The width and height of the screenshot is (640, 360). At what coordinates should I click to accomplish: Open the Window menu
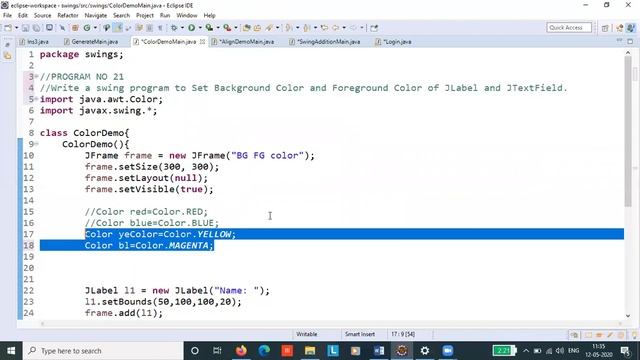pos(187,15)
